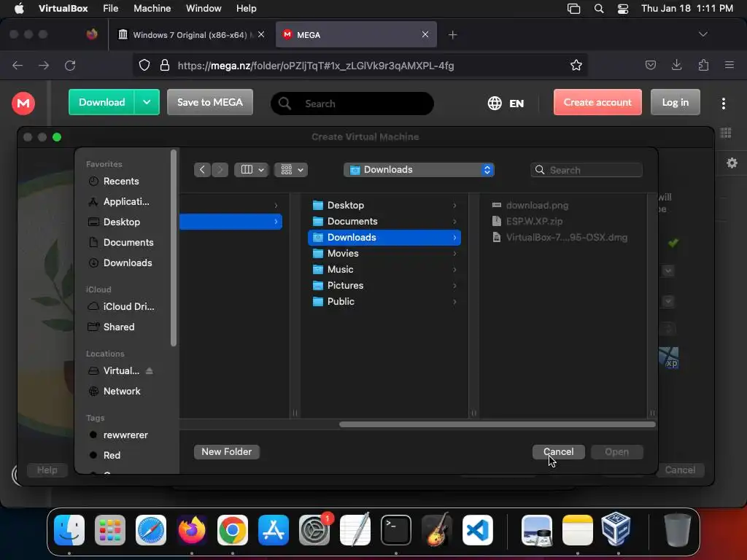Open the Window menu

tap(204, 9)
